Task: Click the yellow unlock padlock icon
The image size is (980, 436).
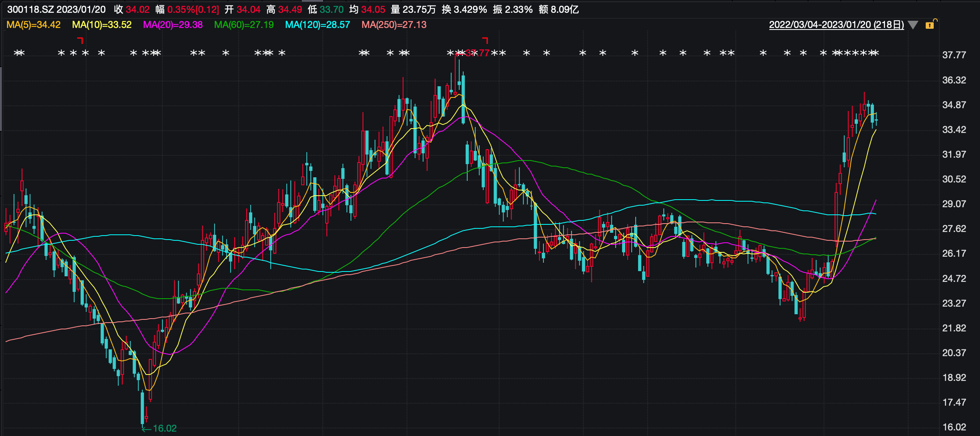Action: tap(930, 25)
